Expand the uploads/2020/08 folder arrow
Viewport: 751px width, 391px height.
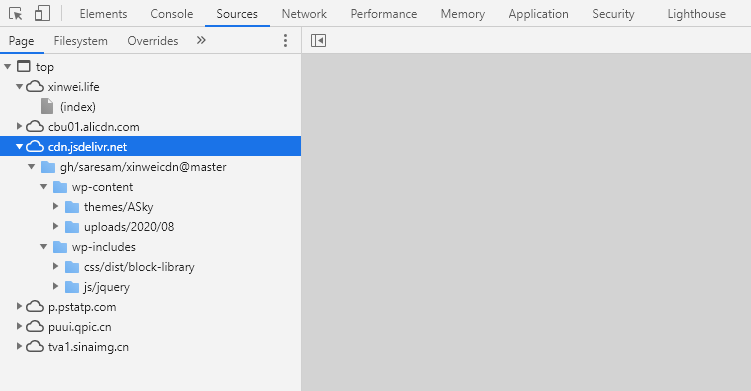(56, 226)
